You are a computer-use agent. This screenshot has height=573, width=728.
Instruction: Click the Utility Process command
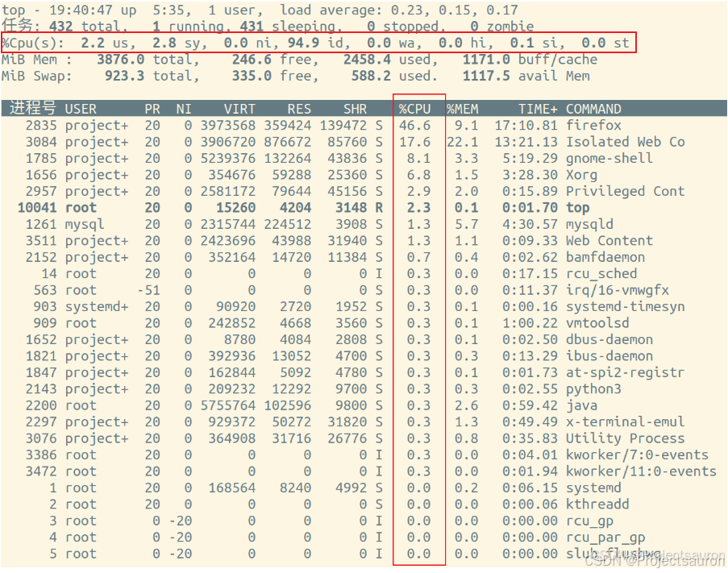626,438
